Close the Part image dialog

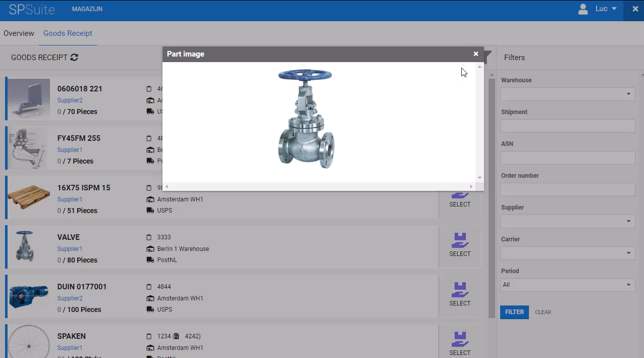475,54
